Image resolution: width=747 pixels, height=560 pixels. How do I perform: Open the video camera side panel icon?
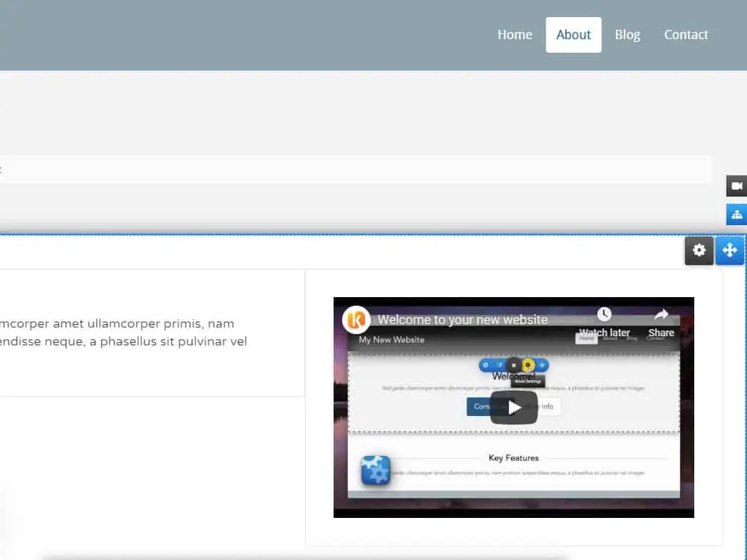pos(736,186)
